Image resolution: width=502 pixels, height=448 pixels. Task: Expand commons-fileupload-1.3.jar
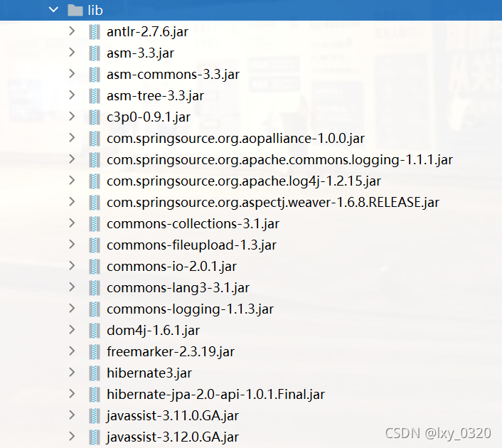[72, 245]
